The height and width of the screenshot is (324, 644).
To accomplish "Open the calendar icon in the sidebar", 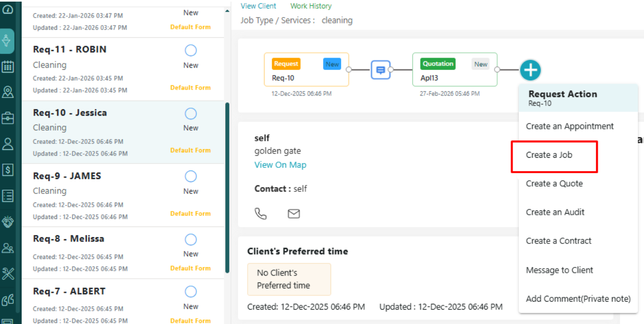I will click(x=8, y=67).
